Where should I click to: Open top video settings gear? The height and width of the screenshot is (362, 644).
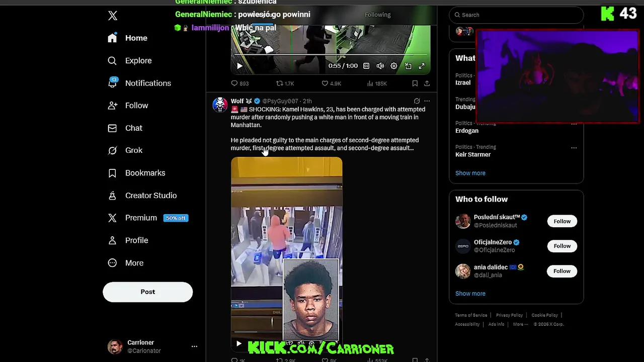tap(394, 66)
